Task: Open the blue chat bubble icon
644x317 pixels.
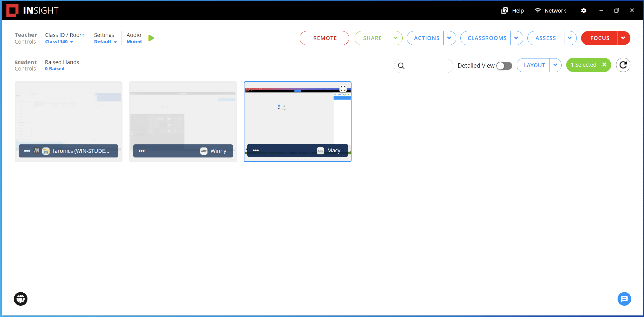Action: tap(624, 299)
